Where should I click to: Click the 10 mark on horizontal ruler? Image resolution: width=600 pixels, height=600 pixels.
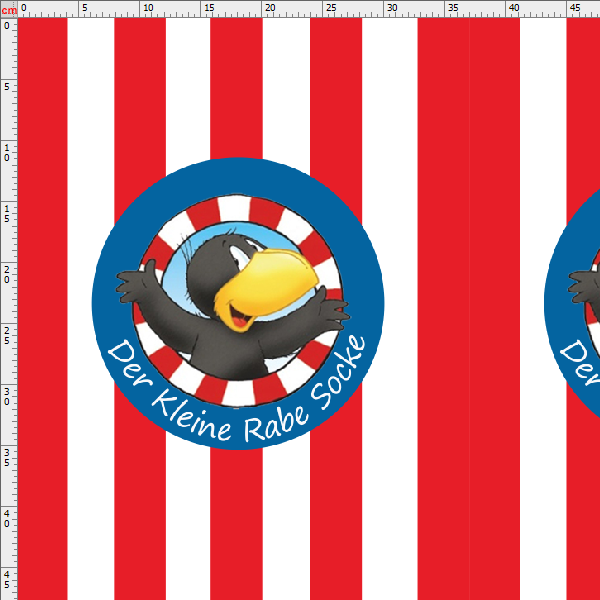click(146, 8)
